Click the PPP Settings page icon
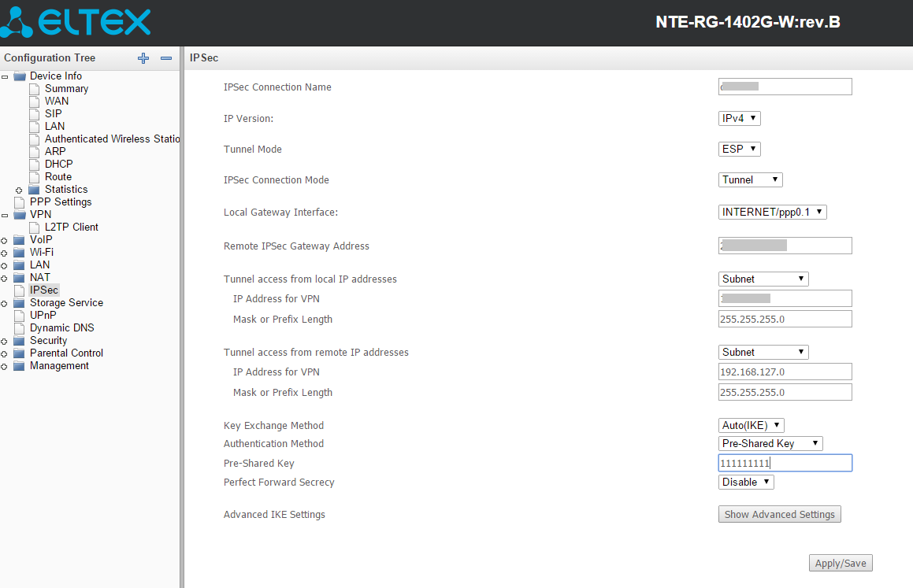Image resolution: width=913 pixels, height=588 pixels. (x=19, y=202)
